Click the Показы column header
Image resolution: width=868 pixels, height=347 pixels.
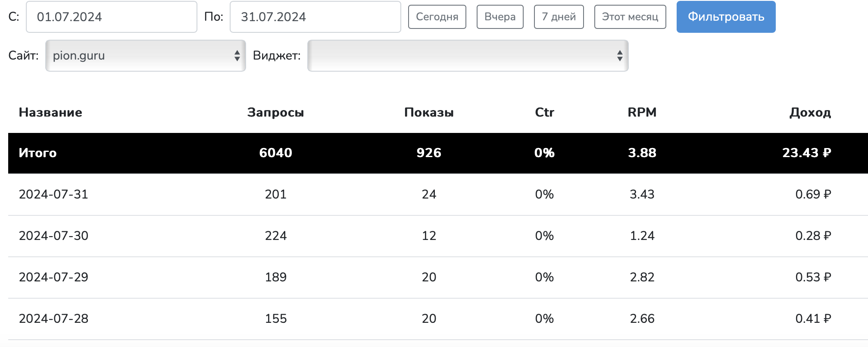[x=429, y=112]
